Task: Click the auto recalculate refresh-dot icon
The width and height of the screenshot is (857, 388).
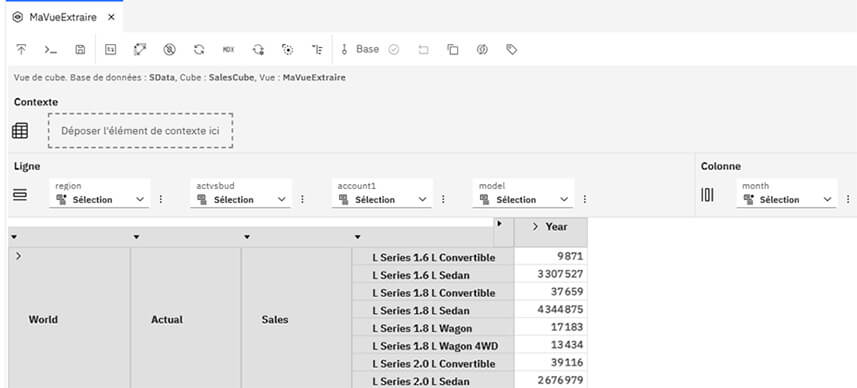Action: (258, 50)
